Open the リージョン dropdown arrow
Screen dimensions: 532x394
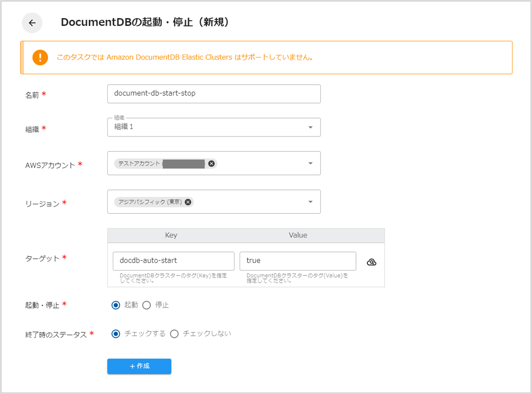click(311, 201)
